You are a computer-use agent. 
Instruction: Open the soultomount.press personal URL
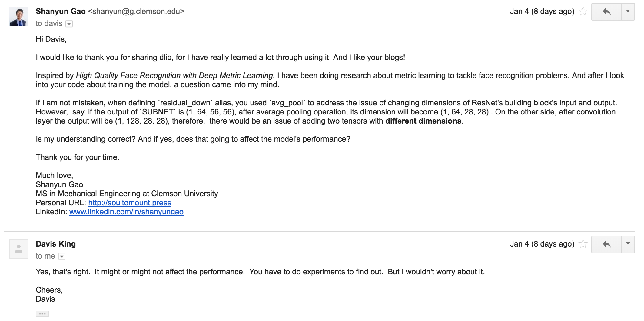click(x=130, y=203)
